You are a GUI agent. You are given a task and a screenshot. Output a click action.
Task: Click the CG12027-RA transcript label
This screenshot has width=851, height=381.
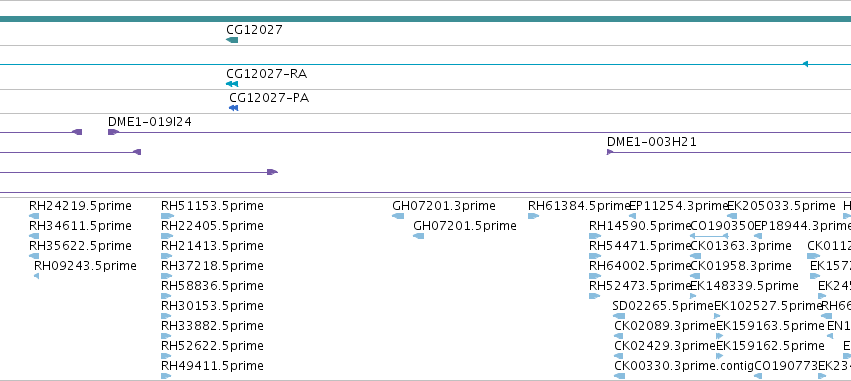coord(266,74)
